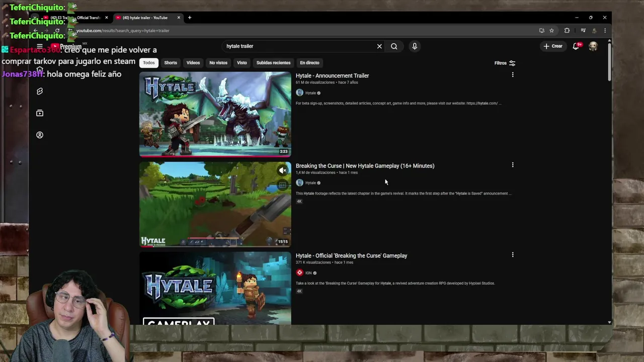Open Breaking the Curse gameplay video title
644x362 pixels.
click(365, 165)
